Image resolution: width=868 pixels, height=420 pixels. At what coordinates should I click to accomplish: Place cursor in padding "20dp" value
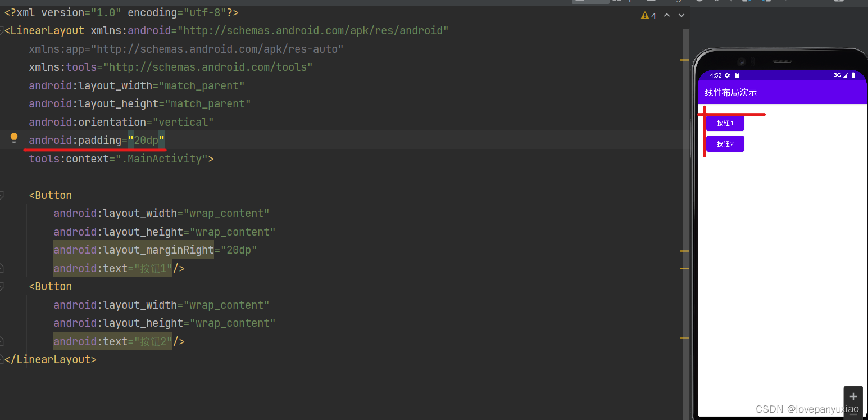click(146, 141)
